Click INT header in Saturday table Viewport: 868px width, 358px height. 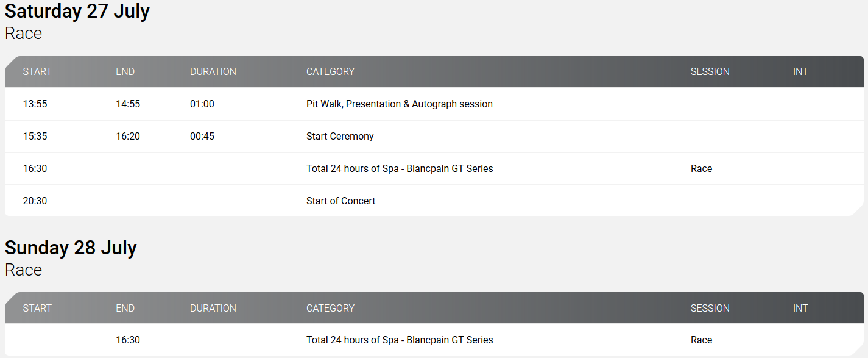click(x=800, y=72)
